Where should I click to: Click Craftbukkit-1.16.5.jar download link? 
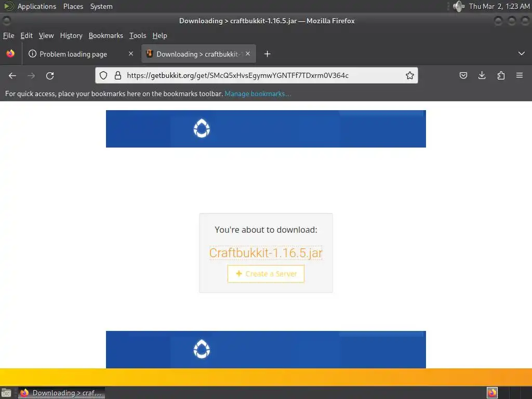[265, 253]
